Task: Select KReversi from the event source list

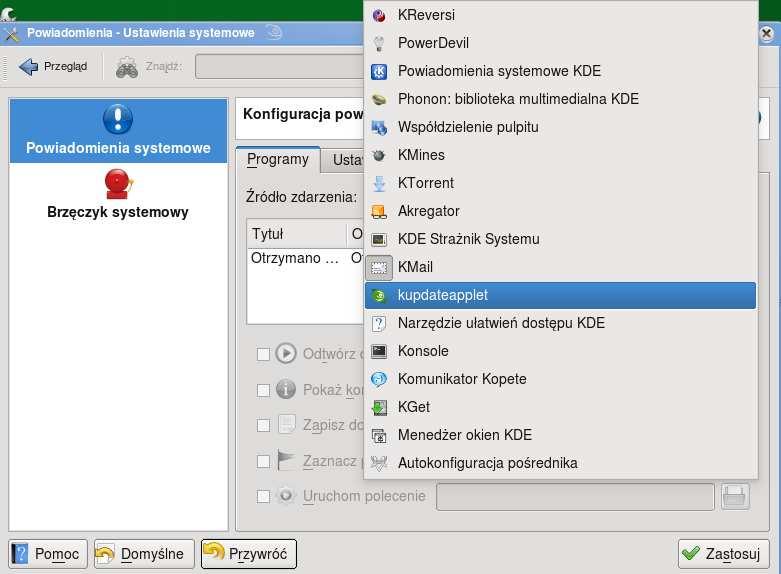Action: pyautogui.click(x=560, y=15)
